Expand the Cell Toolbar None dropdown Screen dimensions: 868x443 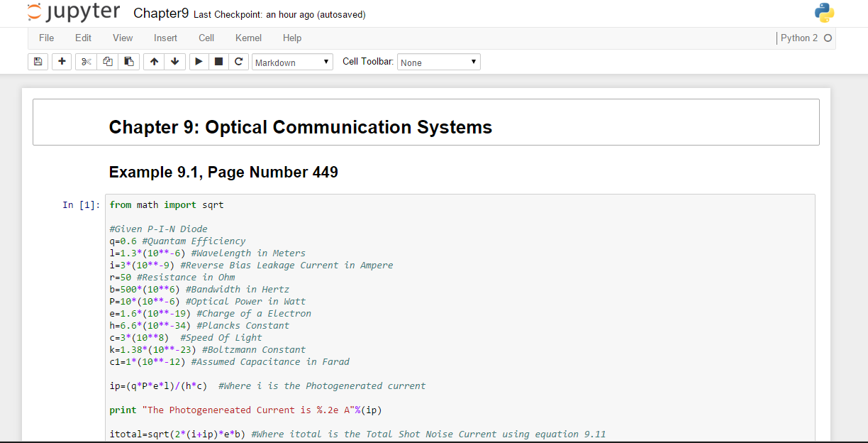coord(438,62)
